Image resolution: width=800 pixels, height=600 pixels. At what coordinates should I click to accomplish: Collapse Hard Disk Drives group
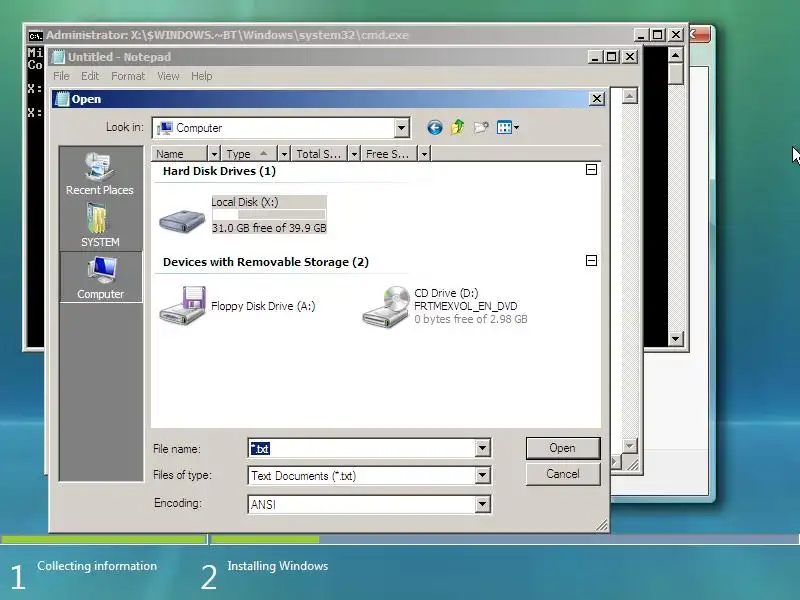click(x=591, y=169)
